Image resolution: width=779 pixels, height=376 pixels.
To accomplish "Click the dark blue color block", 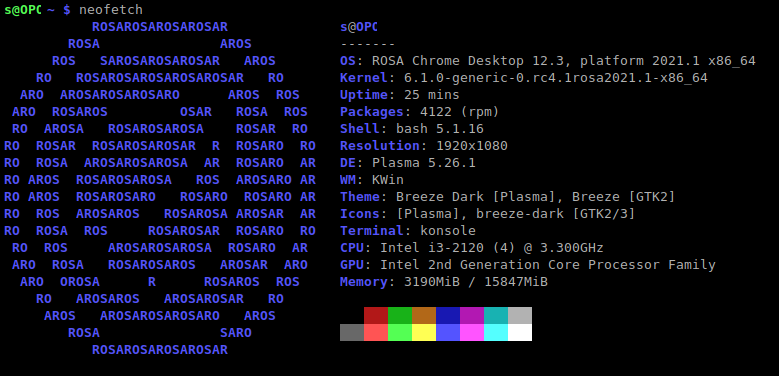I will tap(448, 315).
